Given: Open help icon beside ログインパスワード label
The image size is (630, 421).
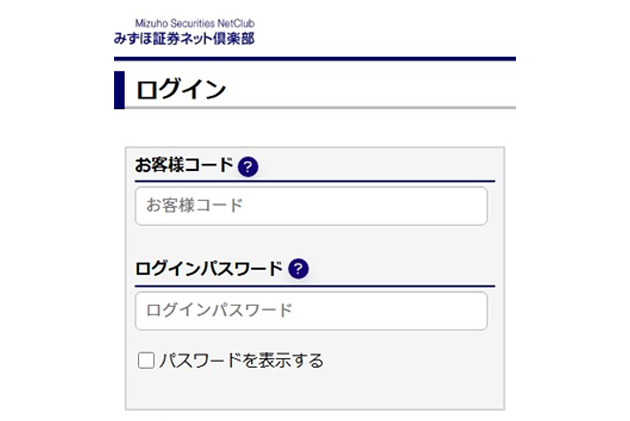Looking at the screenshot, I should click(x=298, y=269).
